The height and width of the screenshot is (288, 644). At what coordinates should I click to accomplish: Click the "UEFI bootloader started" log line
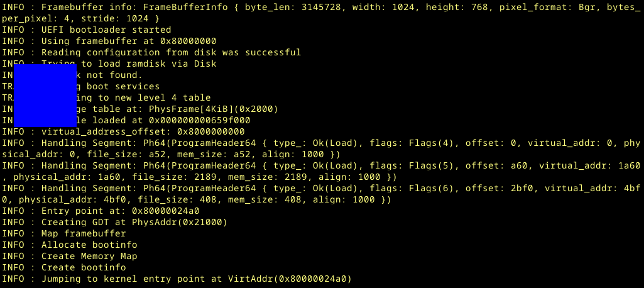point(106,30)
